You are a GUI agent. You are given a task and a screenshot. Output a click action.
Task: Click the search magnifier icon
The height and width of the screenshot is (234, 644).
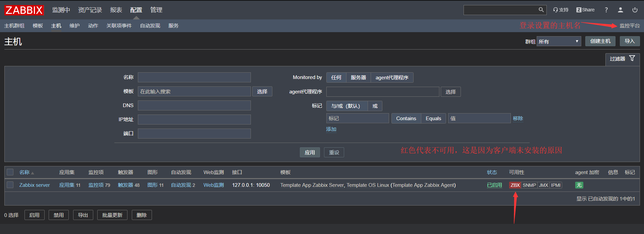[x=541, y=10]
